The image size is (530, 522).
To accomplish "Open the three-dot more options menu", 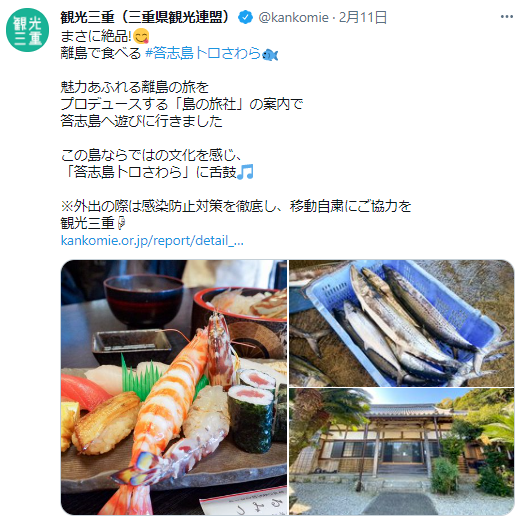I will pyautogui.click(x=507, y=17).
